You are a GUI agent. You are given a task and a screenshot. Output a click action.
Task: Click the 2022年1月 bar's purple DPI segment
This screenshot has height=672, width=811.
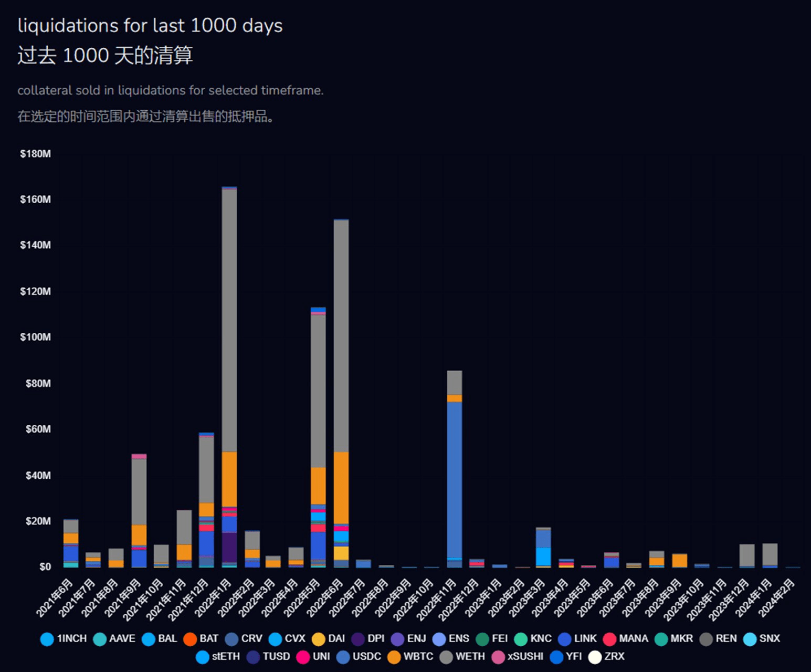tap(229, 548)
